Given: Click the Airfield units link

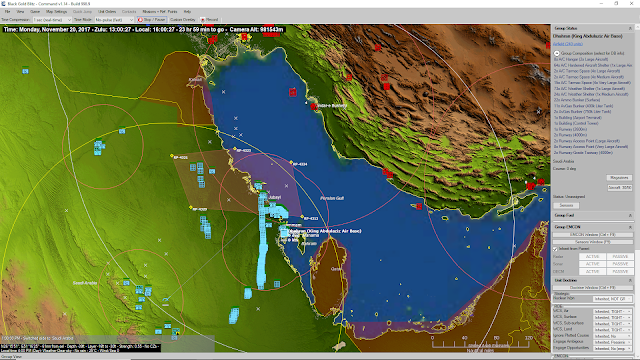Looking at the screenshot, I should (x=568, y=44).
